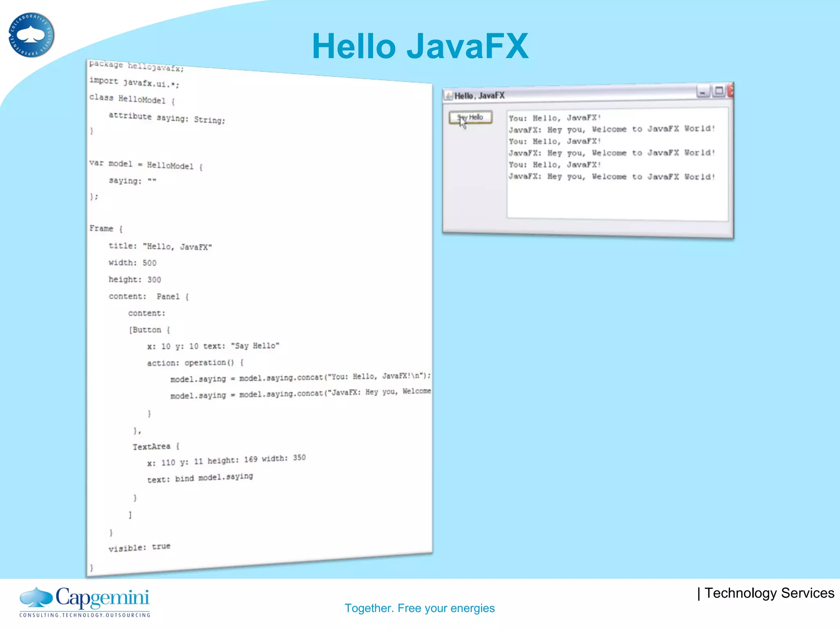This screenshot has height=630, width=840.
Task: Click the 'content: Panel {' code line
Action: [148, 296]
